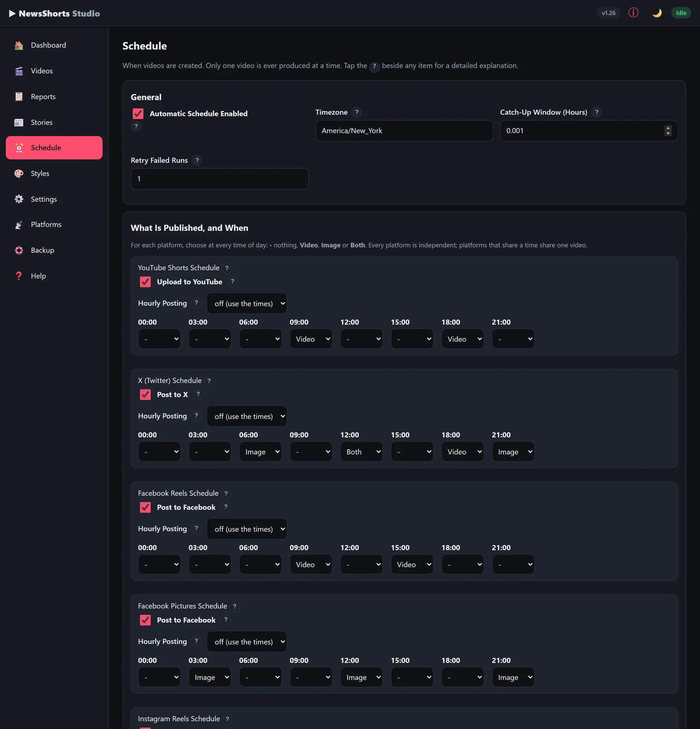Screen dimensions: 700x729
Task: Open help icon beside Post to X
Action: (x=198, y=394)
